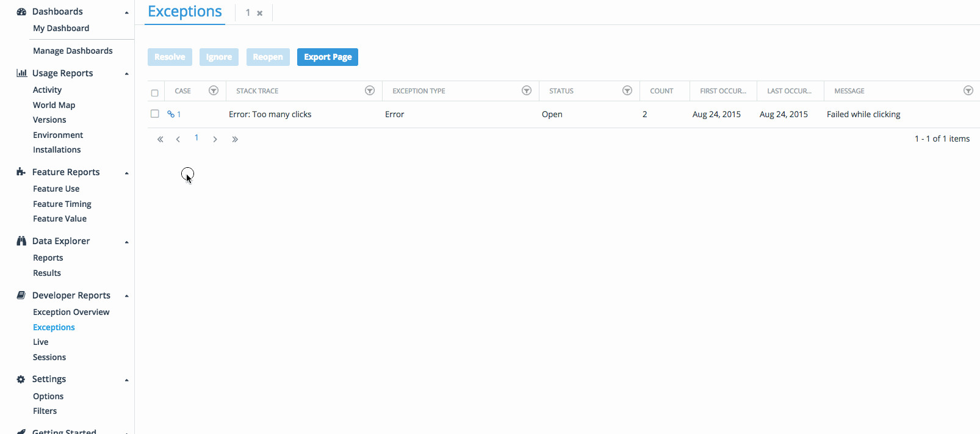Click the Resolve button
The height and width of the screenshot is (434, 980).
tap(170, 57)
